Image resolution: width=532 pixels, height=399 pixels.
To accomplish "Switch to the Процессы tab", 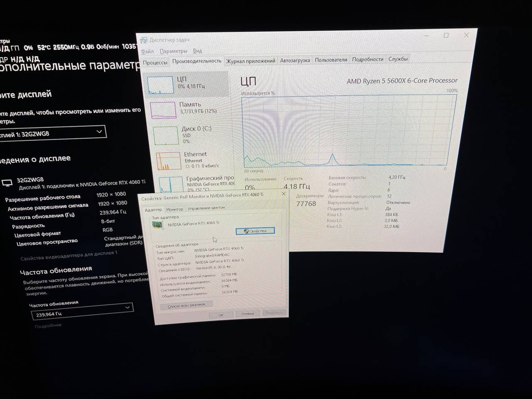I will [155, 63].
